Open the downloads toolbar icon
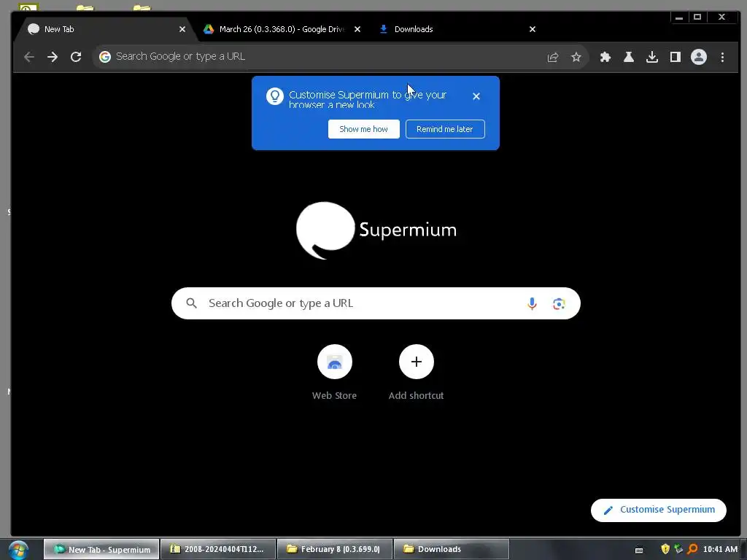 pos(651,57)
